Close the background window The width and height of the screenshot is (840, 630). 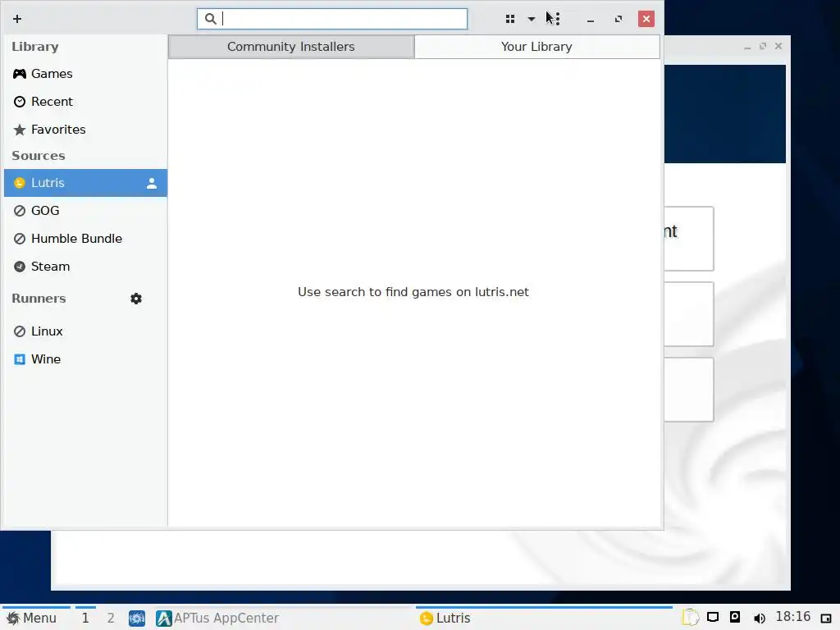click(778, 46)
